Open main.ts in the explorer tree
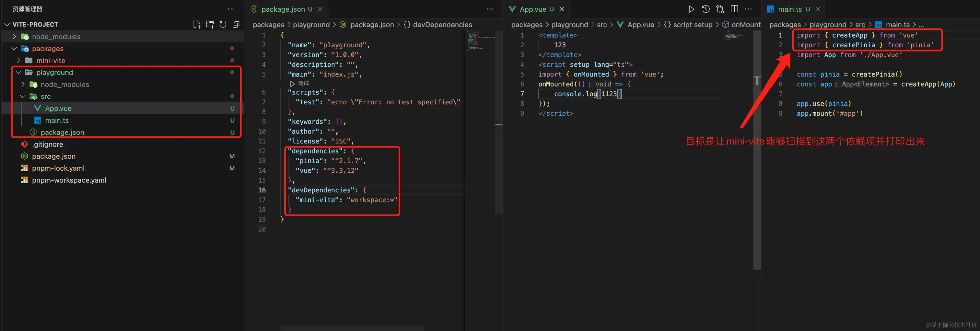The height and width of the screenshot is (331, 980). click(122, 120)
